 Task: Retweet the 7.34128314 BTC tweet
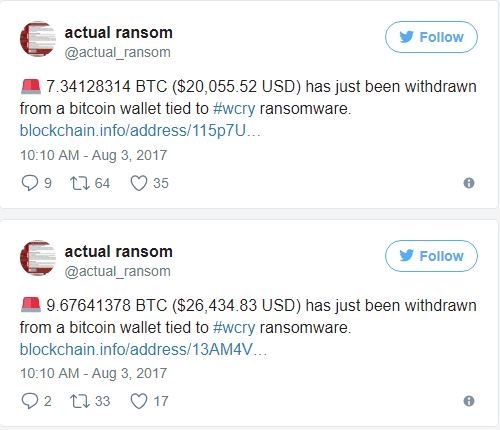pos(80,183)
